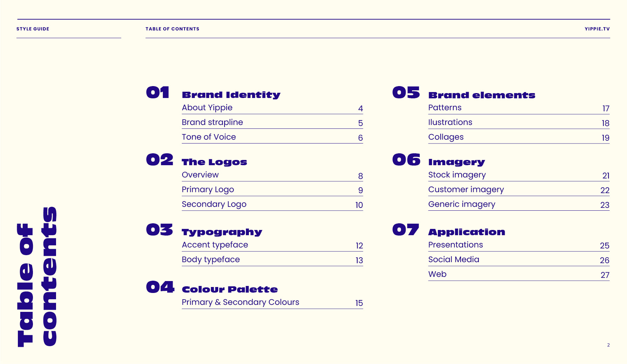Viewport: 627px width, 364px height.
Task: Open the Primary Logo entry
Action: point(208,190)
